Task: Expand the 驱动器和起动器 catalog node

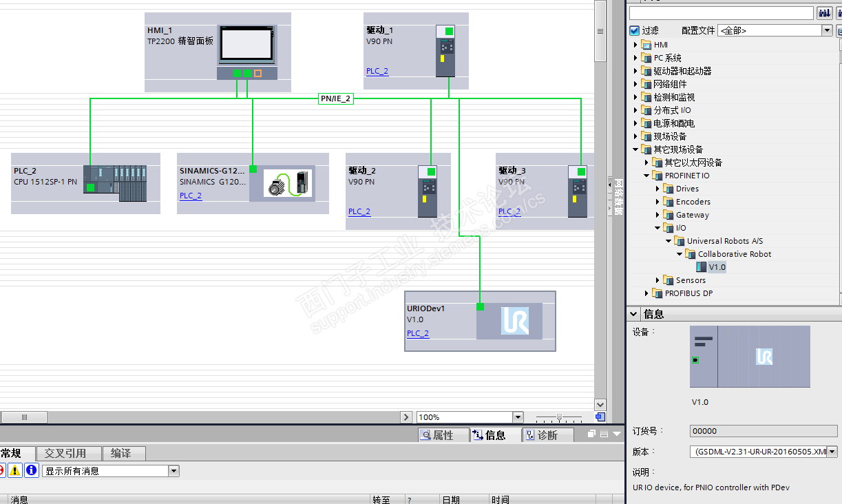Action: [x=635, y=71]
